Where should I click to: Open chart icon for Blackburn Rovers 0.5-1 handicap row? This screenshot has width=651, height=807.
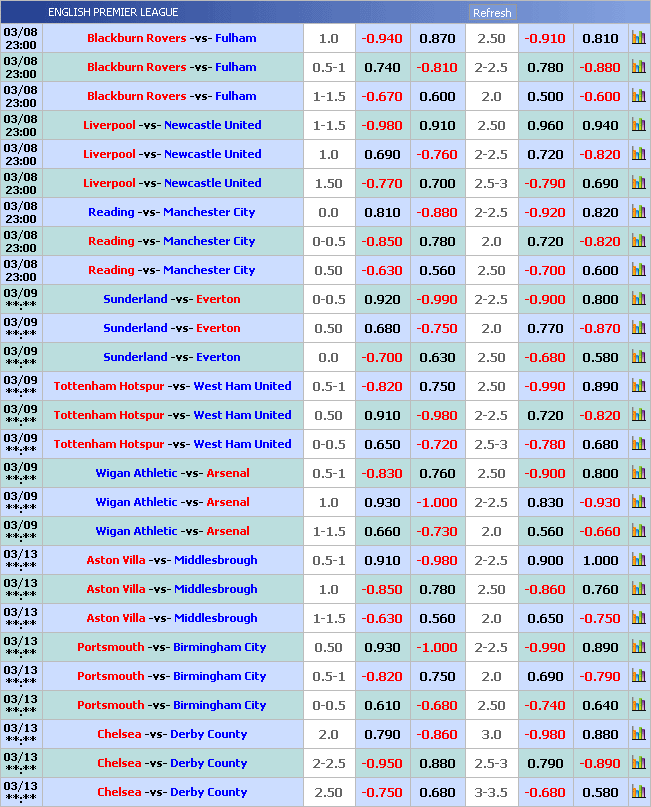639,66
